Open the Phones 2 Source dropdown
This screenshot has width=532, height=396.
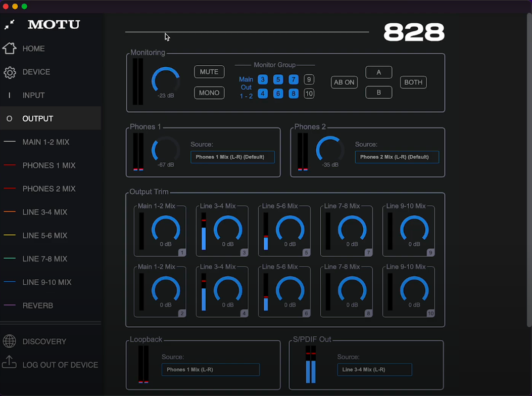(x=397, y=157)
